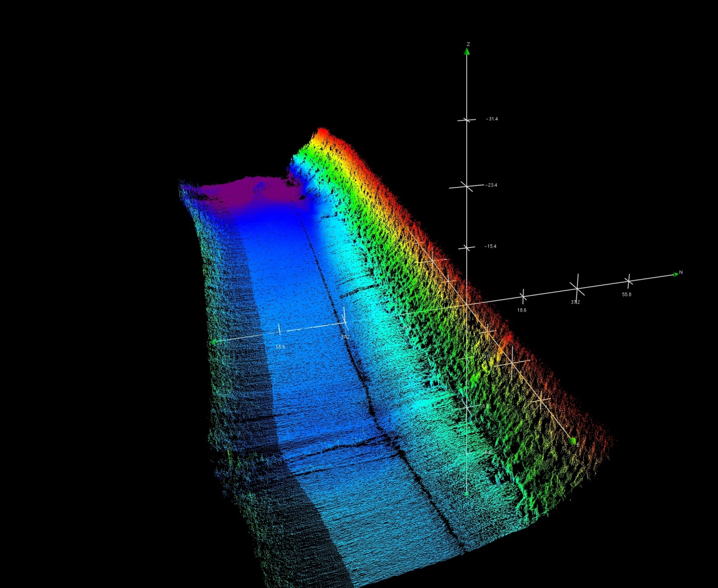718x588 pixels.
Task: Select the 55.8 label over the blue seabed
Action: coord(280,347)
